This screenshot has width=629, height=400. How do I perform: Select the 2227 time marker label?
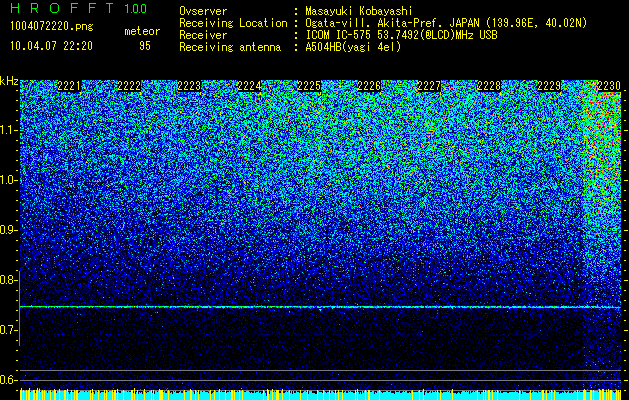pos(429,86)
